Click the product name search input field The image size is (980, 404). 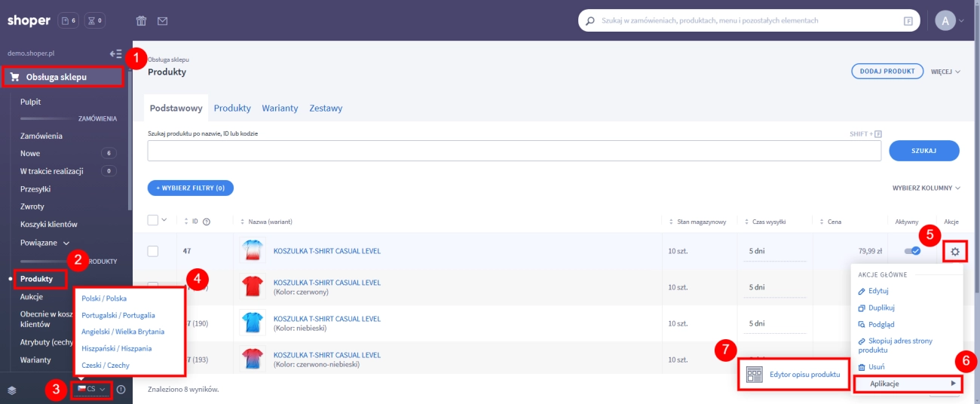pyautogui.click(x=514, y=151)
